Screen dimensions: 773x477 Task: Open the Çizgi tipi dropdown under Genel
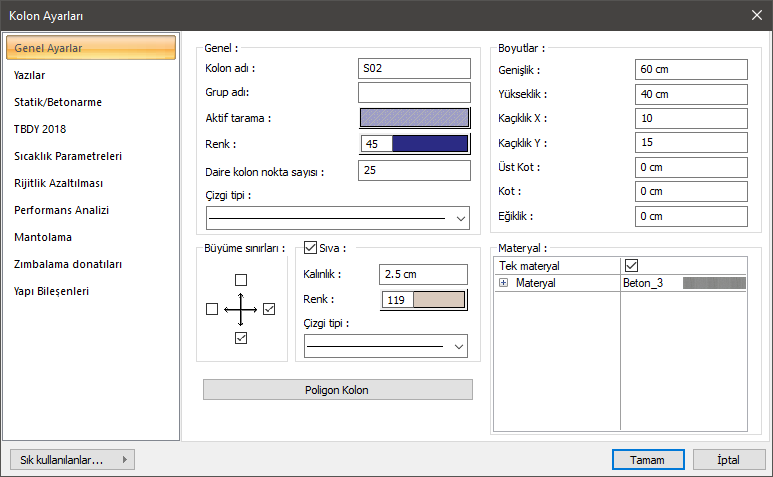pos(460,218)
